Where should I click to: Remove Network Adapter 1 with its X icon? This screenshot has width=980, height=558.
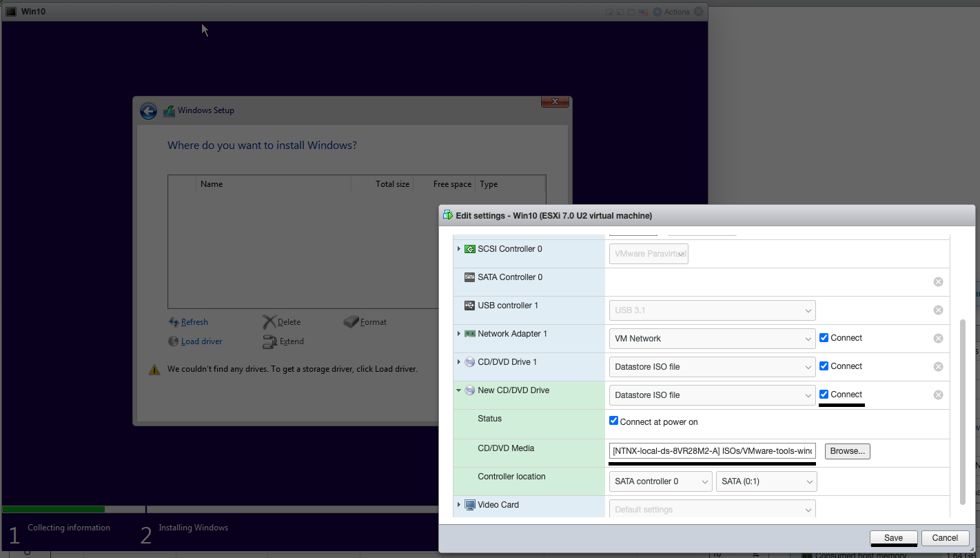[938, 339]
